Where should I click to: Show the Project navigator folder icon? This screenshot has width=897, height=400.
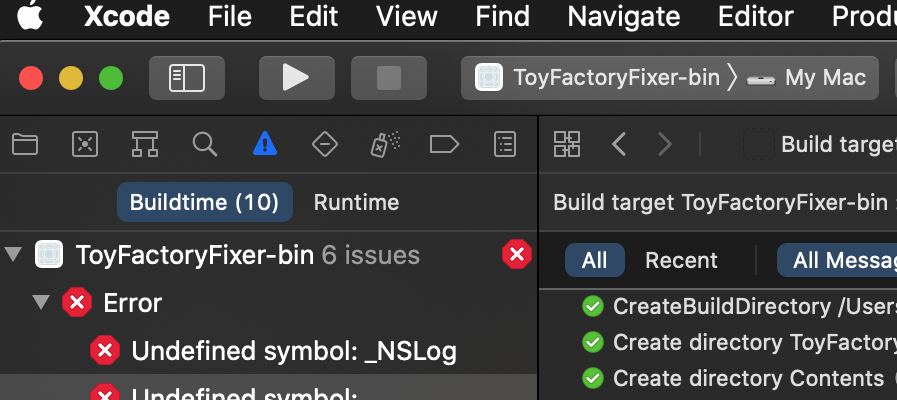(25, 144)
